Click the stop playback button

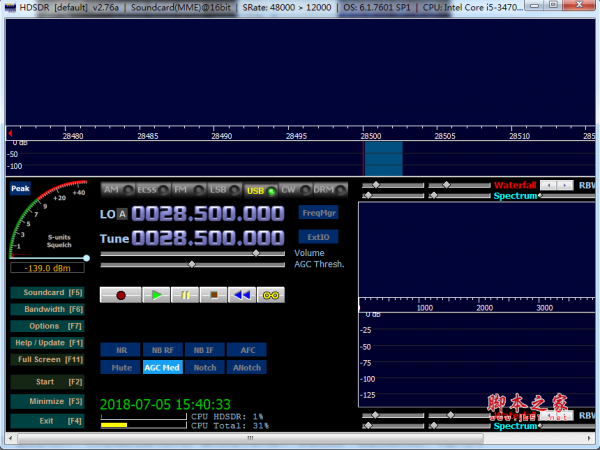(x=214, y=295)
